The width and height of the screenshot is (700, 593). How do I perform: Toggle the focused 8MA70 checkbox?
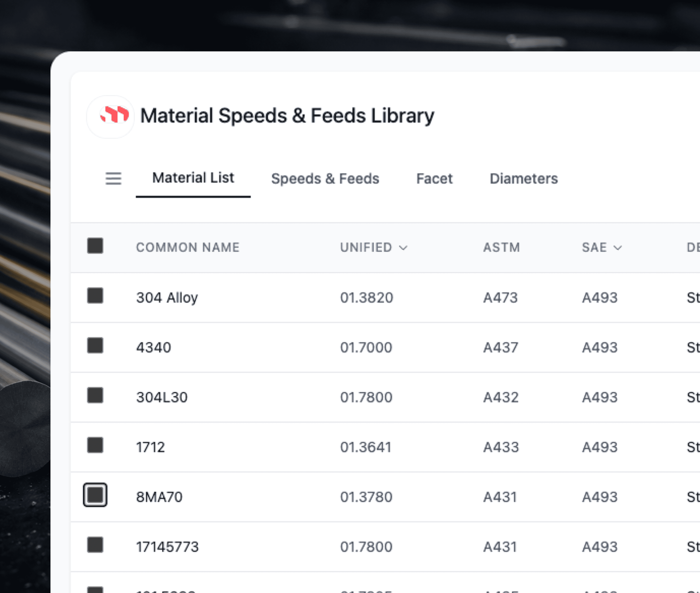(95, 495)
